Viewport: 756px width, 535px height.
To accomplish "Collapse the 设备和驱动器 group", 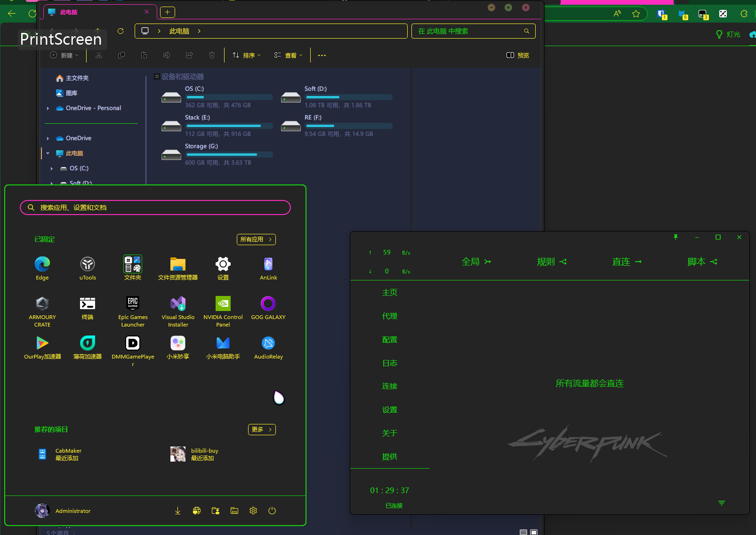I will tap(157, 77).
